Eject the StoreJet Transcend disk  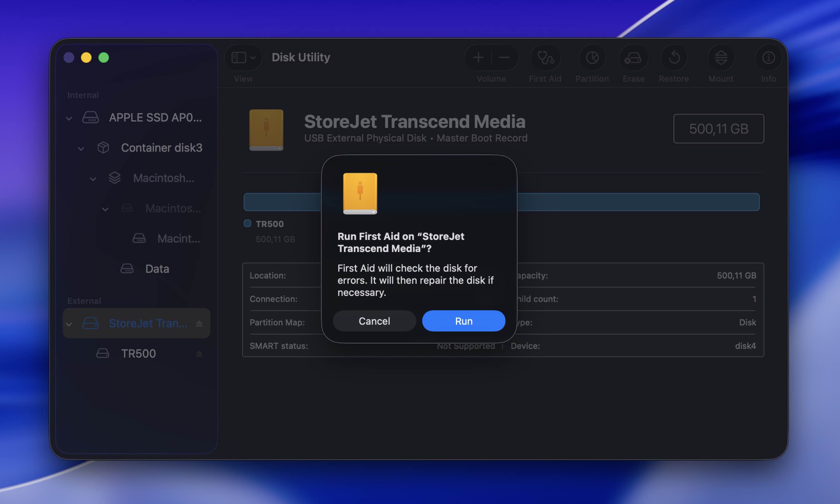pos(199,324)
